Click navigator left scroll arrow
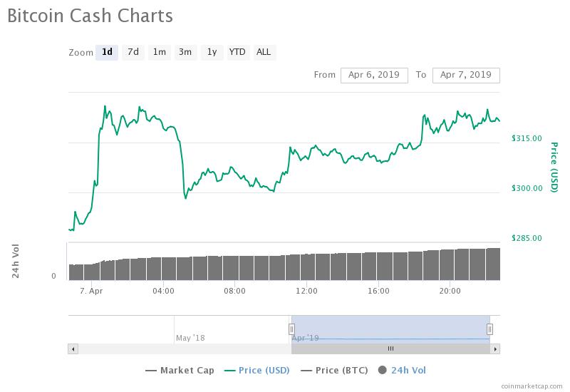The width and height of the screenshot is (570, 392). (x=71, y=349)
